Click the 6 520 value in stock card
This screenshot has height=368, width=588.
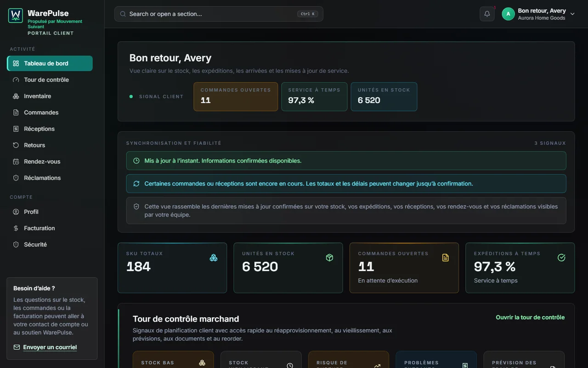coord(260,267)
